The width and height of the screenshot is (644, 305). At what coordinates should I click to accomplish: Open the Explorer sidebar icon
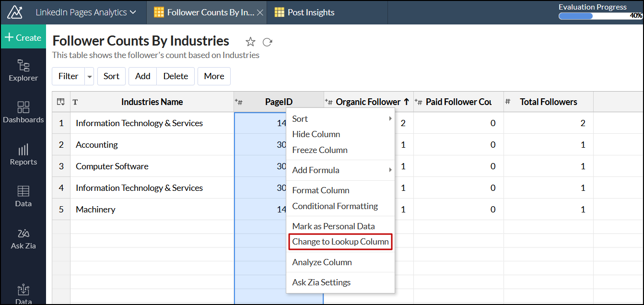(23, 70)
